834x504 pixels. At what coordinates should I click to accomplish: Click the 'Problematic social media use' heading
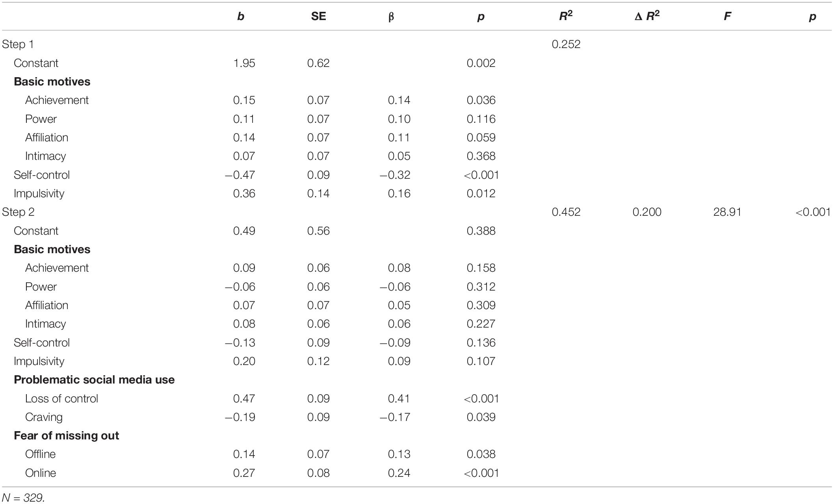coord(94,380)
